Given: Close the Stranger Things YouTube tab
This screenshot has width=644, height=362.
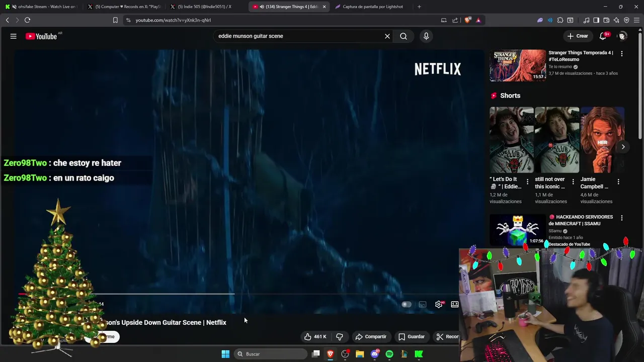Looking at the screenshot, I should tap(324, 7).
